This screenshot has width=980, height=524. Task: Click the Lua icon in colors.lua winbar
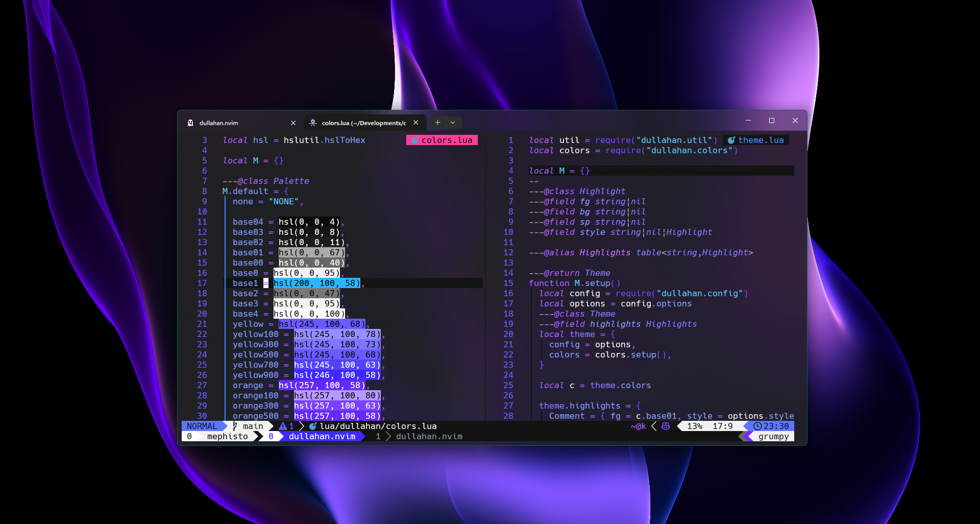coord(414,140)
